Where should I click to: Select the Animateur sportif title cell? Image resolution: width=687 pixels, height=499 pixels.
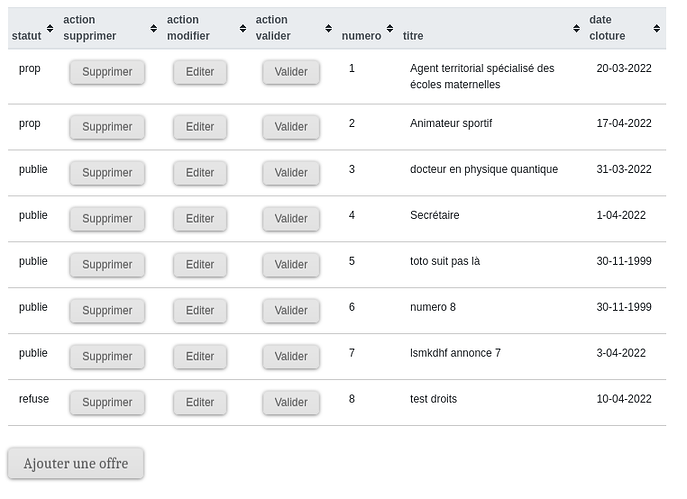pyautogui.click(x=451, y=124)
